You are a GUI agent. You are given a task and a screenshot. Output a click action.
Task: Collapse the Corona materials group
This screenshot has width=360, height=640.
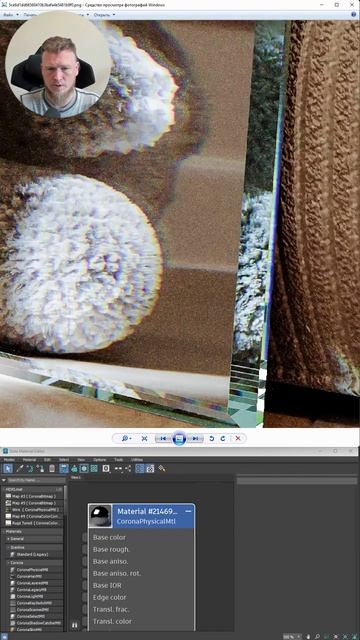33,562
